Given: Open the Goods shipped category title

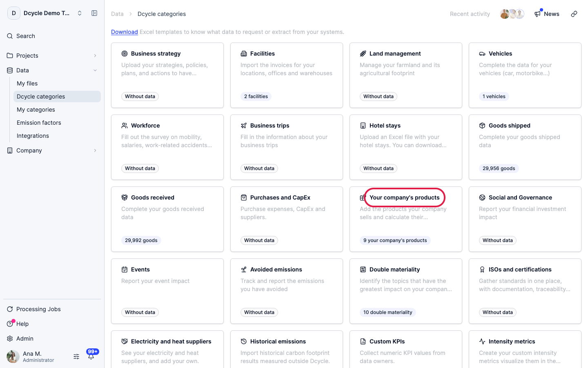Looking at the screenshot, I should pyautogui.click(x=510, y=126).
